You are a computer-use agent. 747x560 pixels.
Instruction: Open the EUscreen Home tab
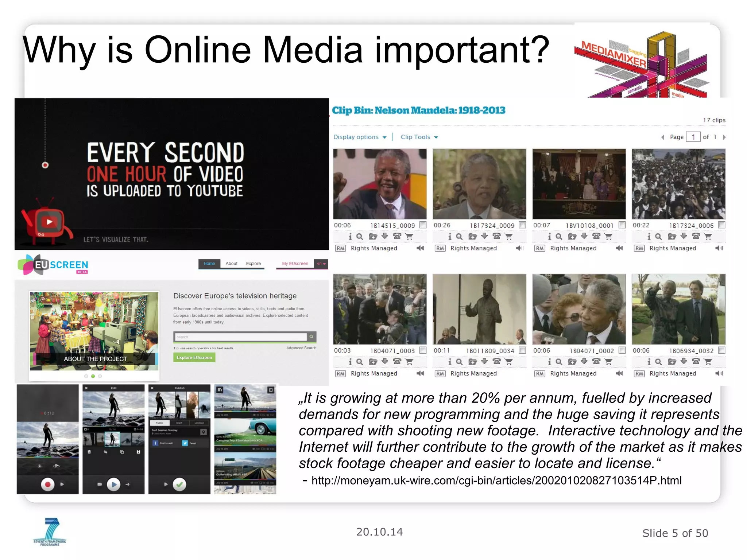coord(209,264)
